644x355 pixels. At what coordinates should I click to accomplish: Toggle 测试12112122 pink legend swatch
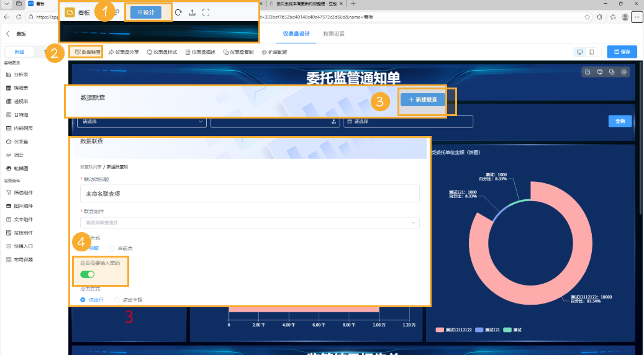tap(440, 330)
